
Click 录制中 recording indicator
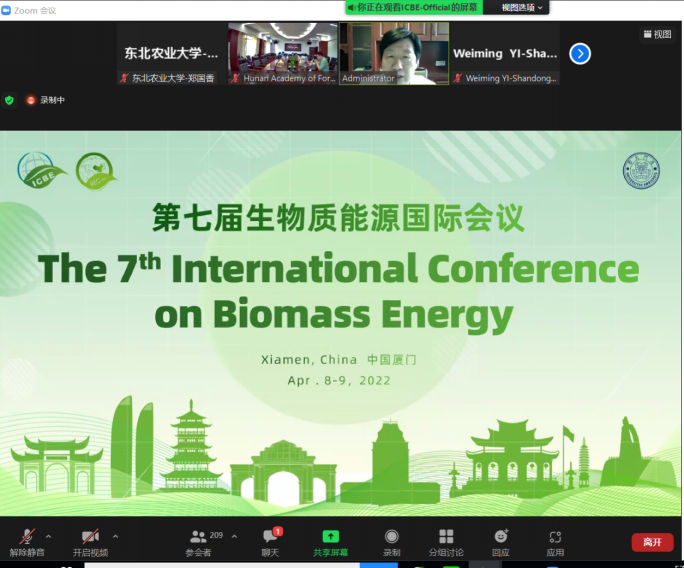pyautogui.click(x=45, y=100)
